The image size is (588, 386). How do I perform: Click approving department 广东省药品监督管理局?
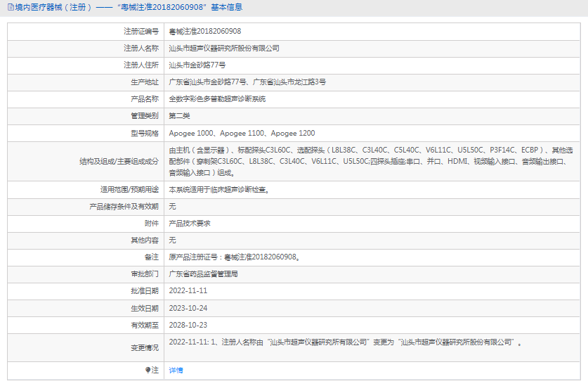tap(203, 274)
